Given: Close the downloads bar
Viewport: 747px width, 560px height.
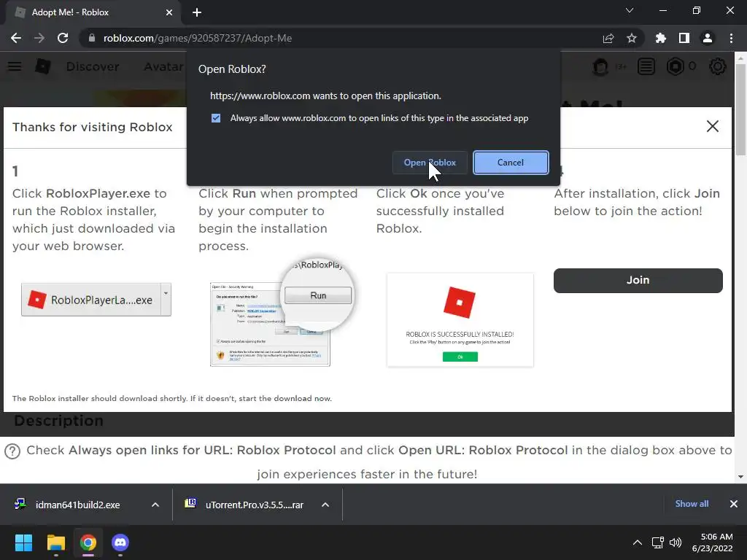Looking at the screenshot, I should pyautogui.click(x=734, y=504).
